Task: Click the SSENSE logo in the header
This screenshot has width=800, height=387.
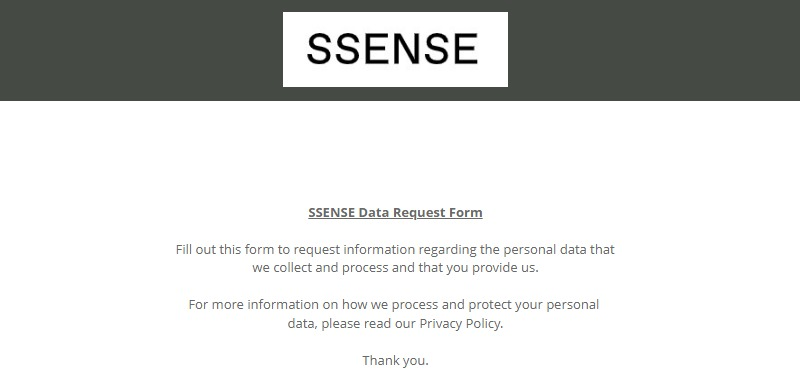Action: pyautogui.click(x=395, y=49)
